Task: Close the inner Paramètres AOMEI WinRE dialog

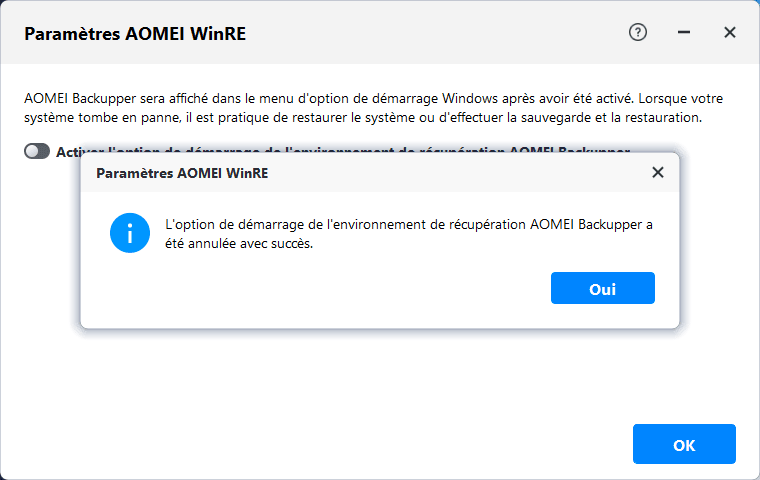Action: [x=657, y=172]
